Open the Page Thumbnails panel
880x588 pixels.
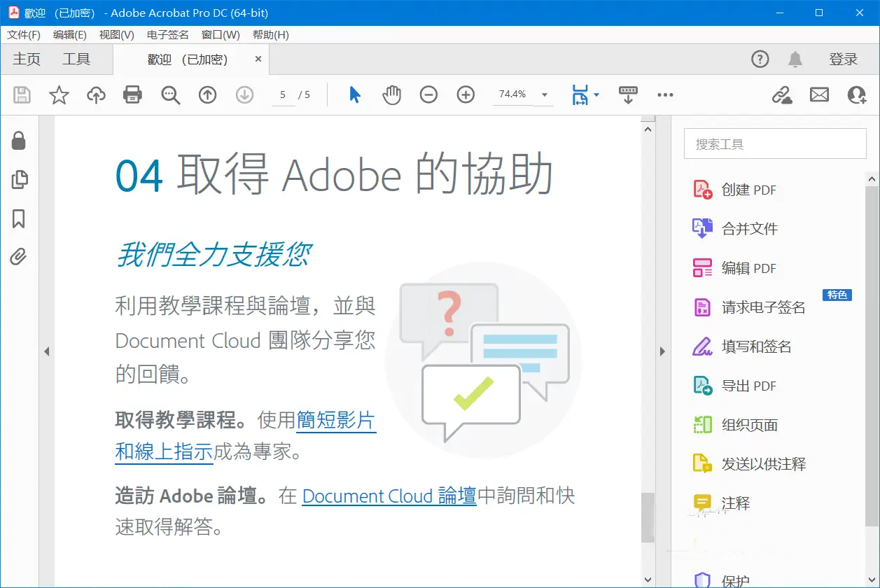click(x=20, y=180)
